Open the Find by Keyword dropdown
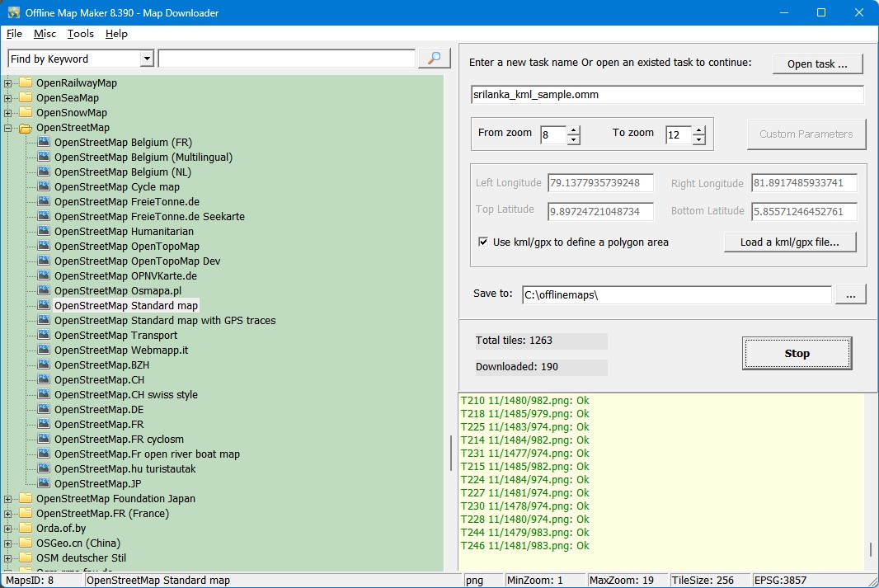The width and height of the screenshot is (879, 588). pyautogui.click(x=147, y=59)
